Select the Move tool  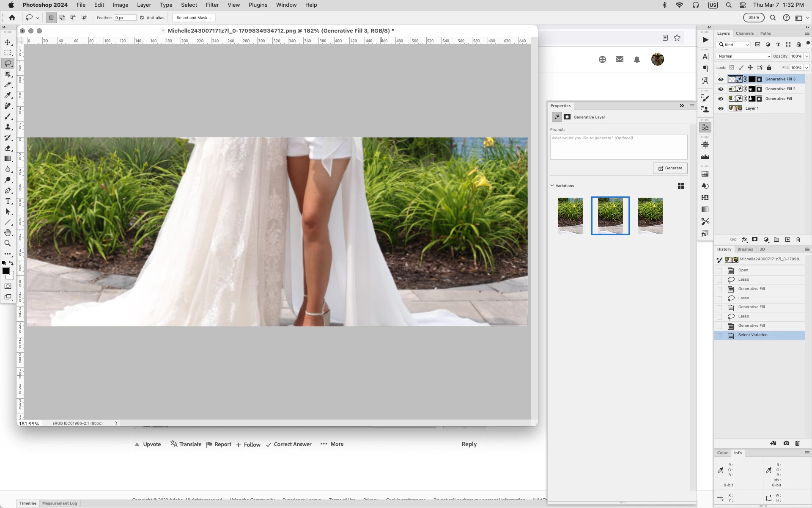[x=8, y=42]
